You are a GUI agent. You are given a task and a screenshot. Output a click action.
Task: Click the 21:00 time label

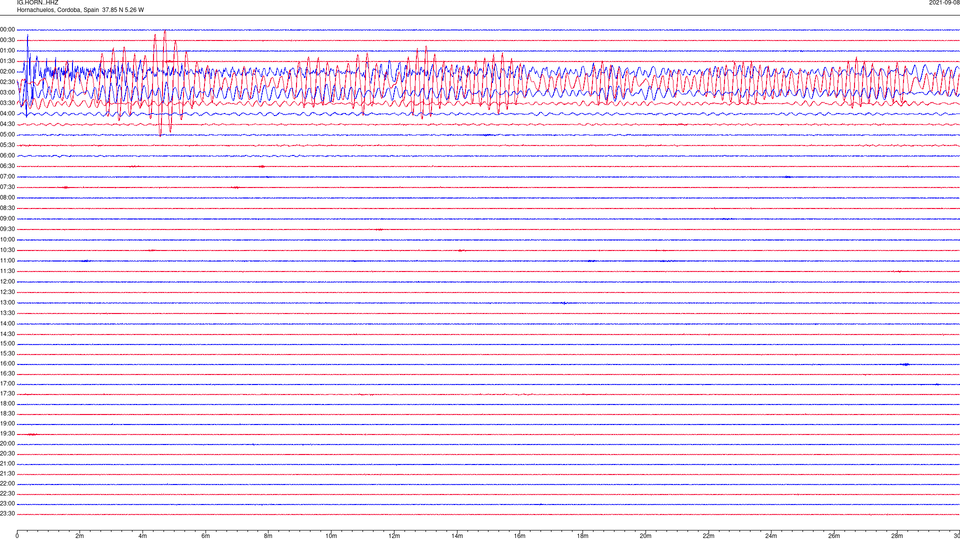tap(7, 463)
